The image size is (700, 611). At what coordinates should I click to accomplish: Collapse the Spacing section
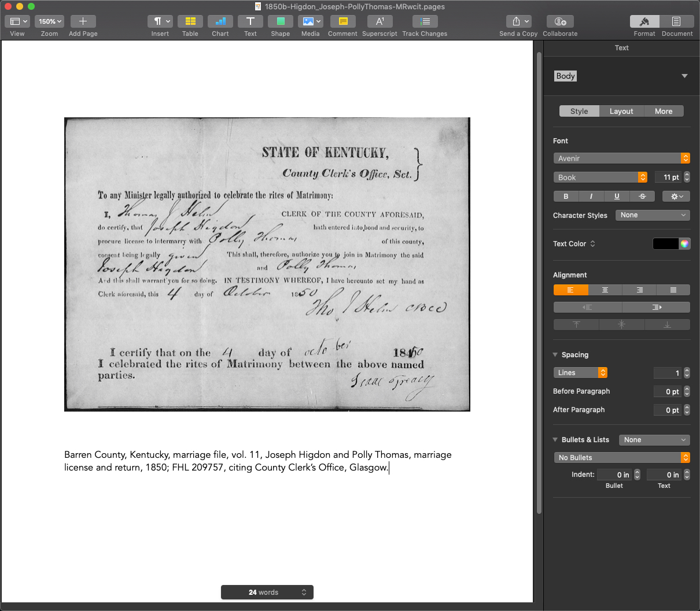click(555, 355)
